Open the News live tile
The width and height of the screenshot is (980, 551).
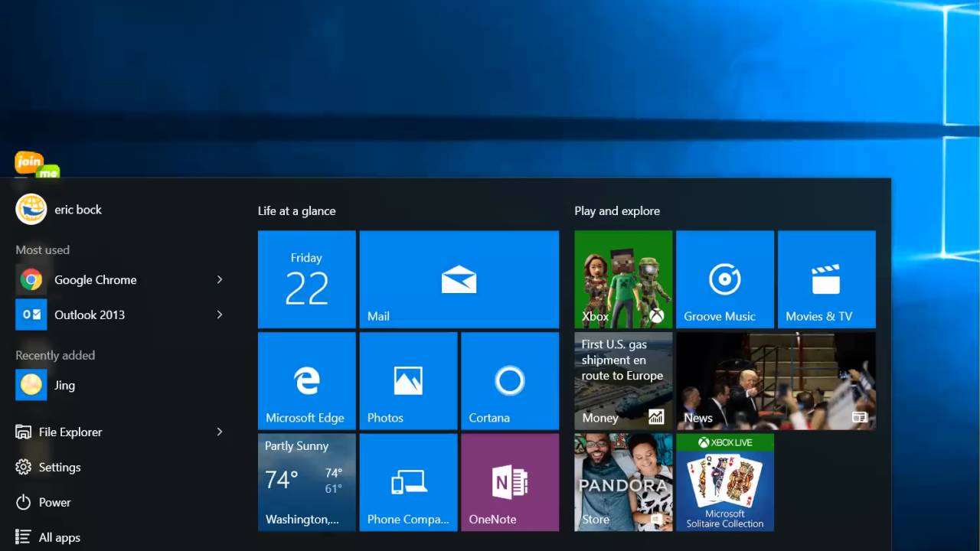click(x=776, y=380)
